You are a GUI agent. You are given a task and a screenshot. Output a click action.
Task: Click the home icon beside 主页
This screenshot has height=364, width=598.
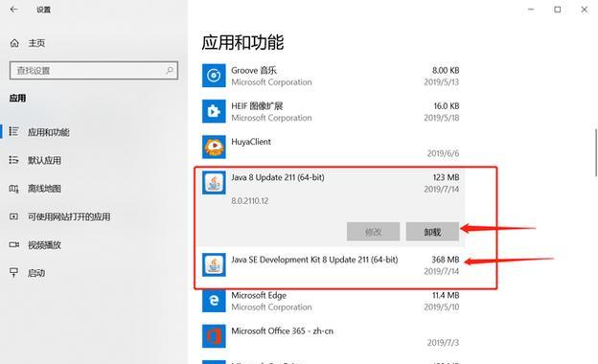pyautogui.click(x=14, y=43)
